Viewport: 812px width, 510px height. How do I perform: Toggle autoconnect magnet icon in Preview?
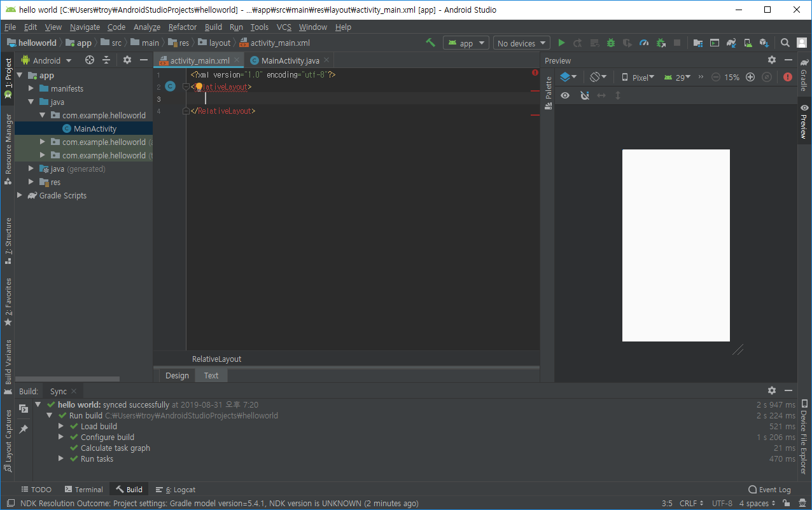pyautogui.click(x=585, y=95)
